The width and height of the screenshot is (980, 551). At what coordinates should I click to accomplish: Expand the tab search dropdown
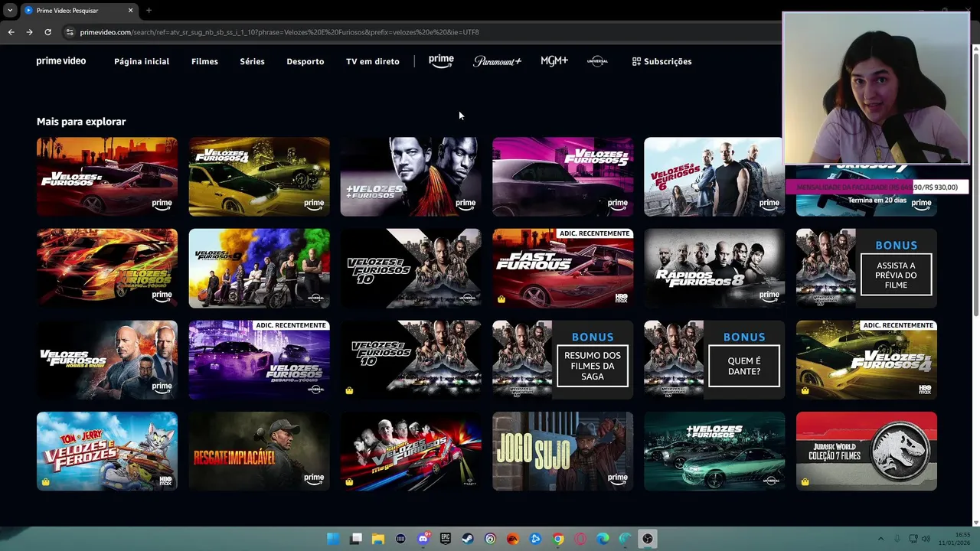(x=10, y=11)
